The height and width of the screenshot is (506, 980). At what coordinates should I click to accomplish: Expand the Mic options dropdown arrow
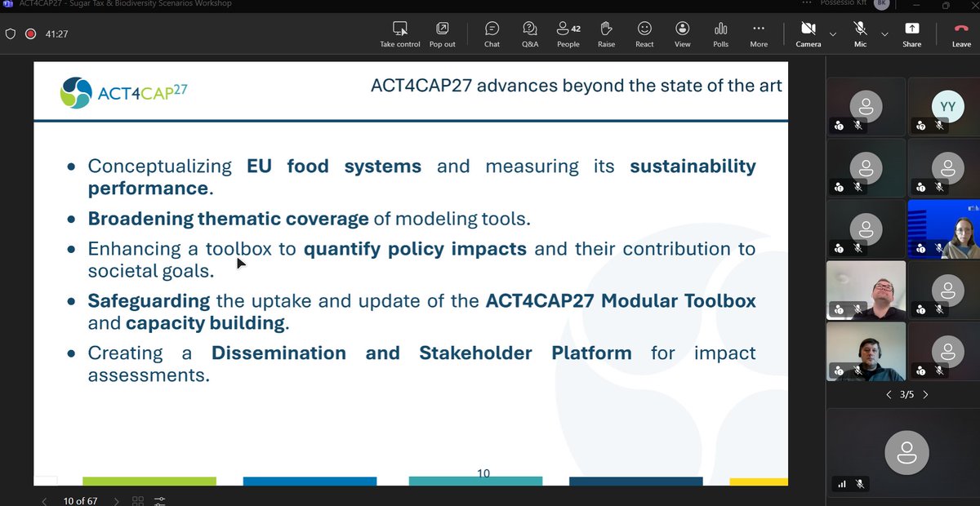click(x=884, y=34)
